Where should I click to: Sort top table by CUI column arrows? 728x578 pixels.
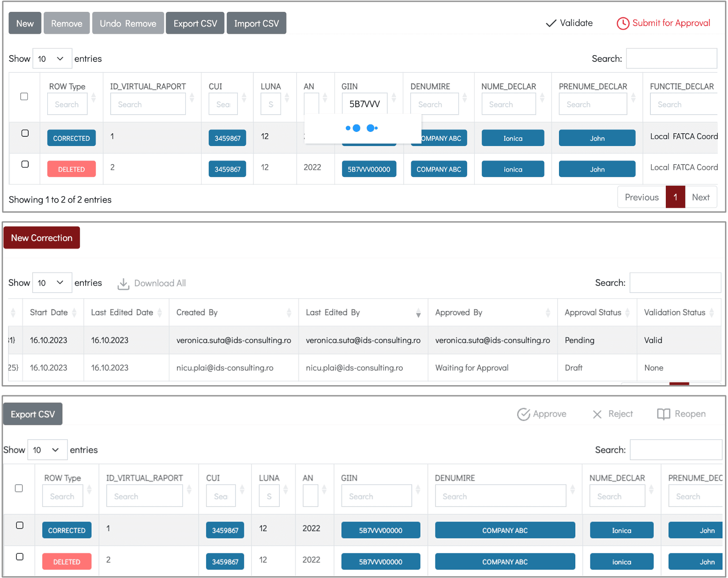point(244,98)
